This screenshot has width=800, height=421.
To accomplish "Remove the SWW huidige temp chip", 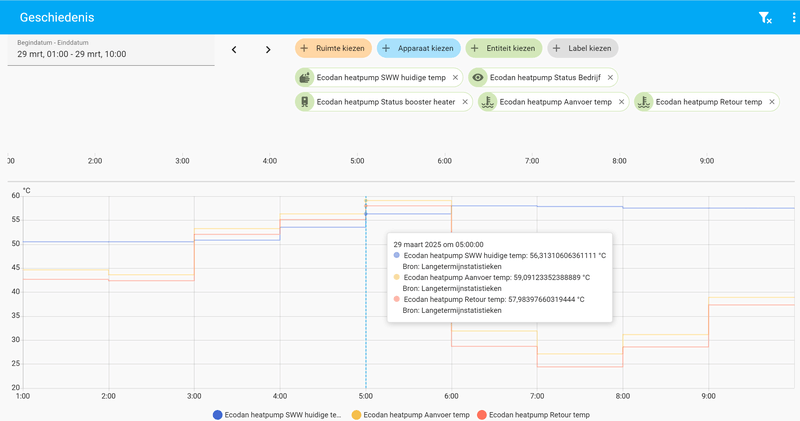I will [455, 77].
